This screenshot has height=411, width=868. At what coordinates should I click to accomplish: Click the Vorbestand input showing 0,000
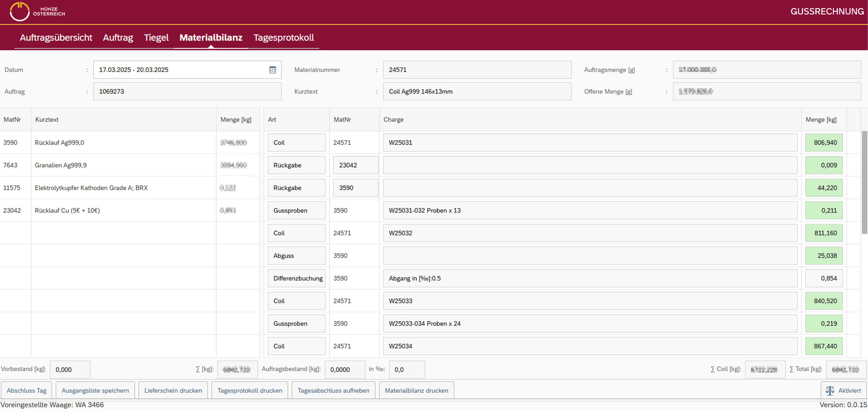[70, 369]
